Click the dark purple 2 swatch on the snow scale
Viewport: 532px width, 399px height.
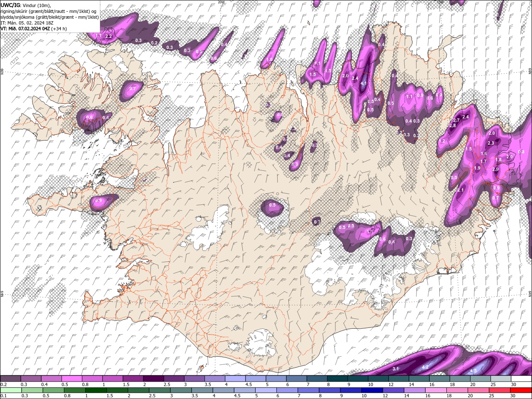coord(153,379)
